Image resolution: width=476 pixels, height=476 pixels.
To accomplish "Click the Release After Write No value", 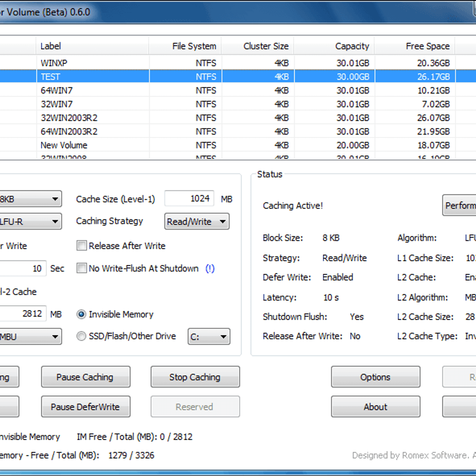I will [355, 336].
